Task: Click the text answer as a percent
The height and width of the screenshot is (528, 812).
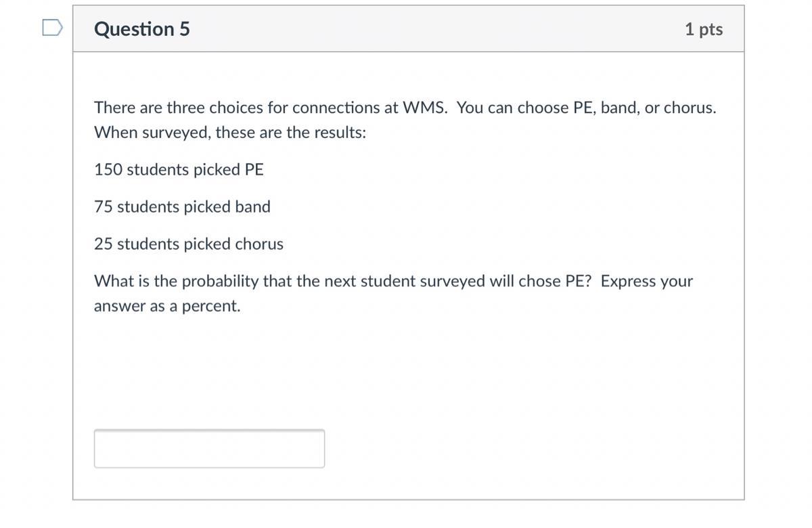Action: [167, 306]
